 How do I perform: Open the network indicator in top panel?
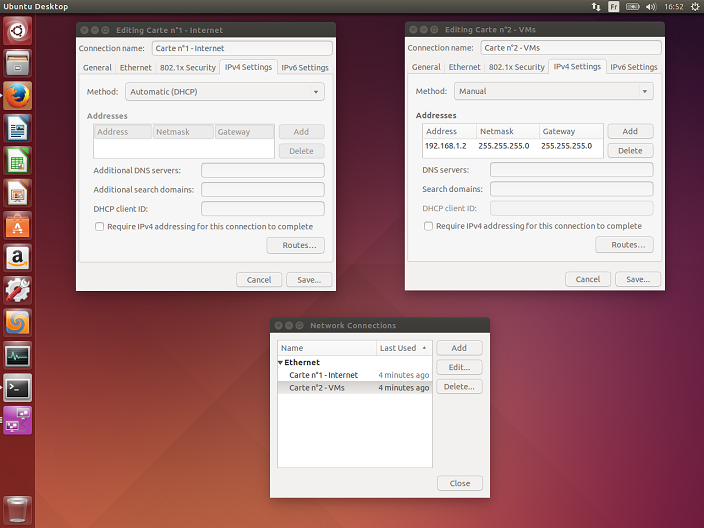pyautogui.click(x=596, y=7)
